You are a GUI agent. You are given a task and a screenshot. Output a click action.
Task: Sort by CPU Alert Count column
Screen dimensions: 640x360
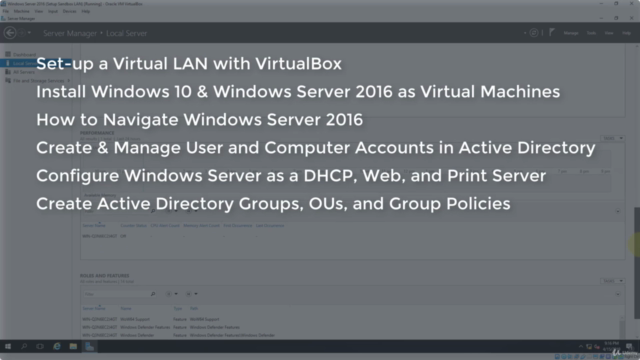(x=165, y=225)
